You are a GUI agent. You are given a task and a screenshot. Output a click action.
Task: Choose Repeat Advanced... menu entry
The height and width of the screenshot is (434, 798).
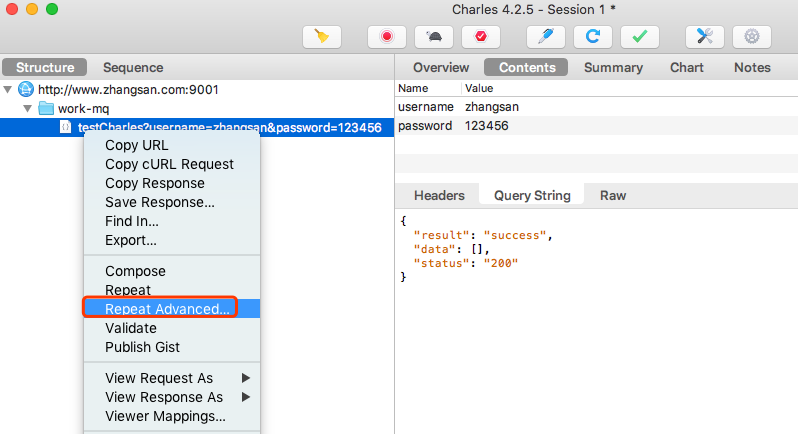(172, 309)
